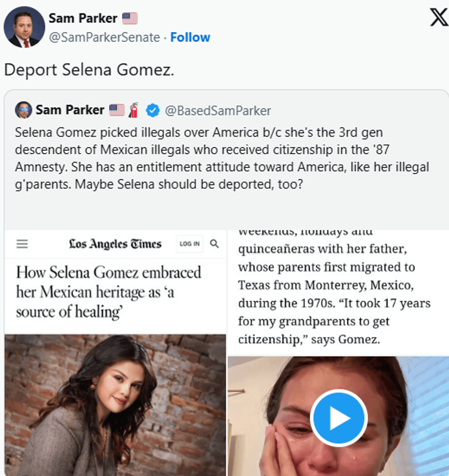The height and width of the screenshot is (476, 449).
Task: Click the quoted tweet author name
Action: coord(70,110)
